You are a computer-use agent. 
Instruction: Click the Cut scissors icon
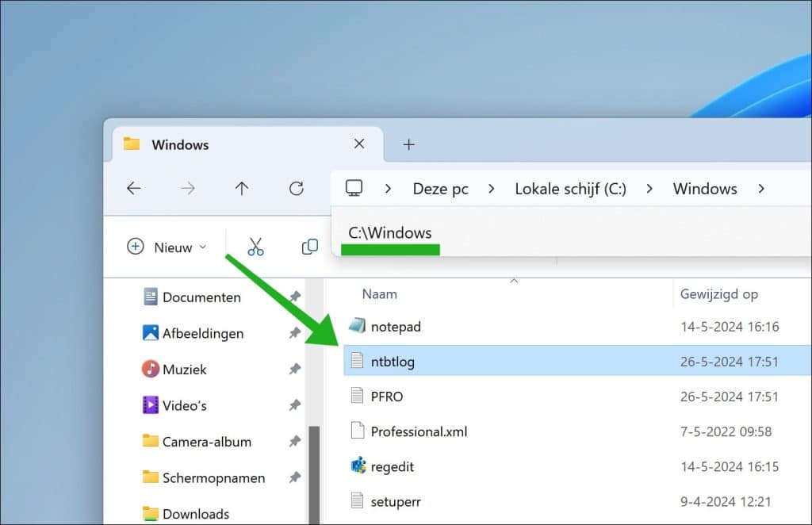(x=255, y=247)
